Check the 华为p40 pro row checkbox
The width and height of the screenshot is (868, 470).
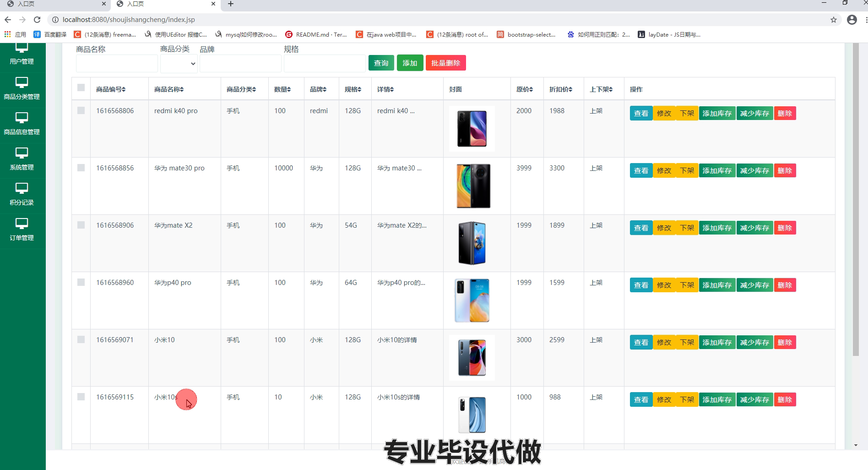pos(81,282)
